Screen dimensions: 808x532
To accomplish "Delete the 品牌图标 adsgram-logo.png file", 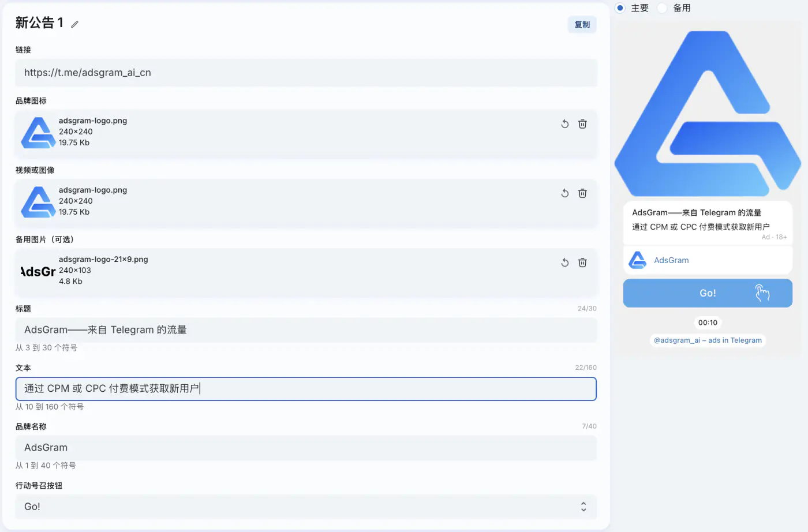I will pyautogui.click(x=582, y=124).
